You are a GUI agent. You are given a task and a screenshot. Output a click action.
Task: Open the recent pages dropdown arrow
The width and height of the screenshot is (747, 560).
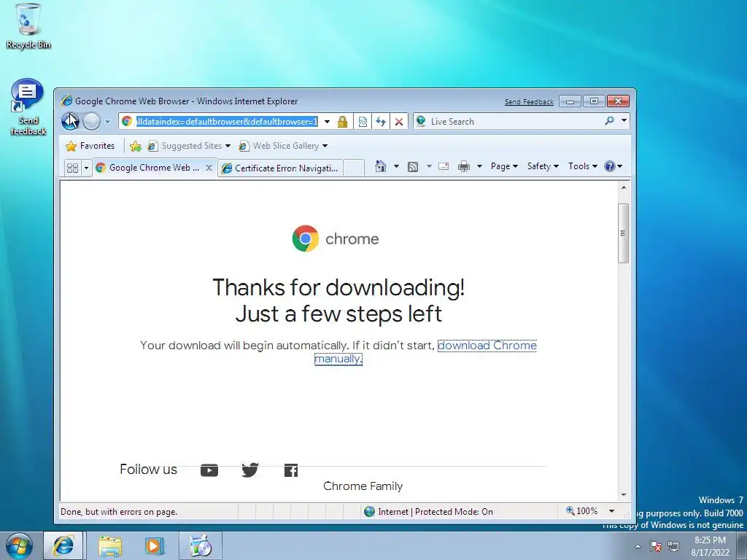coord(108,122)
